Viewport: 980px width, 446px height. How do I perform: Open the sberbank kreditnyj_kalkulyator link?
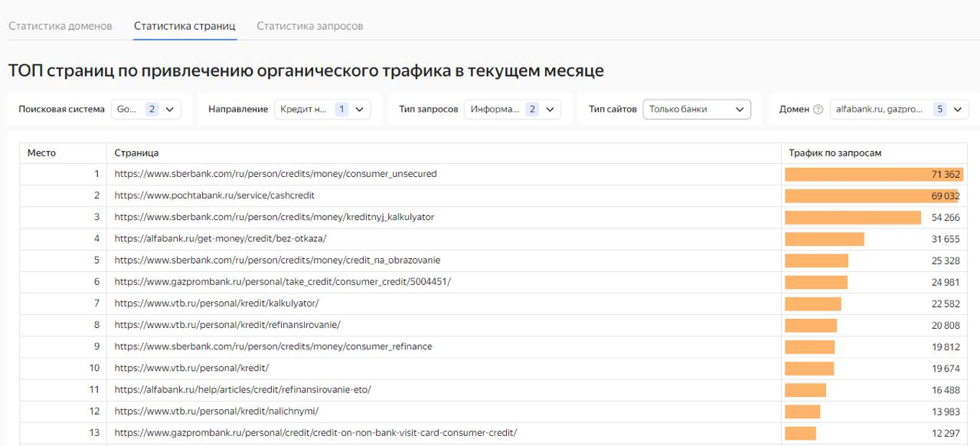click(x=274, y=217)
